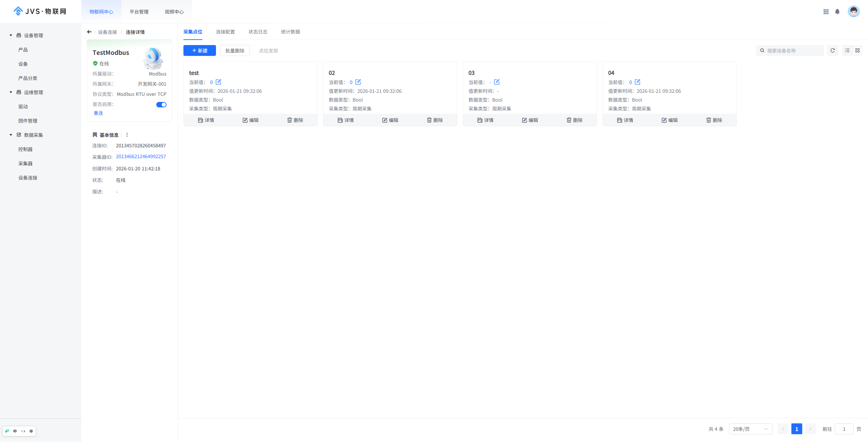The width and height of the screenshot is (868, 442).
Task: Click the back arrow beside 设备连接
Action: [x=89, y=32]
